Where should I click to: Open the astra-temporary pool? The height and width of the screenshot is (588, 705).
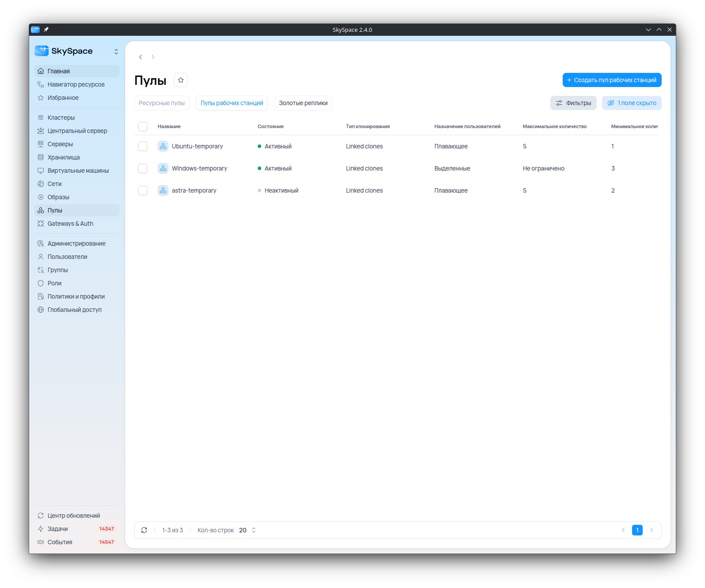[194, 190]
